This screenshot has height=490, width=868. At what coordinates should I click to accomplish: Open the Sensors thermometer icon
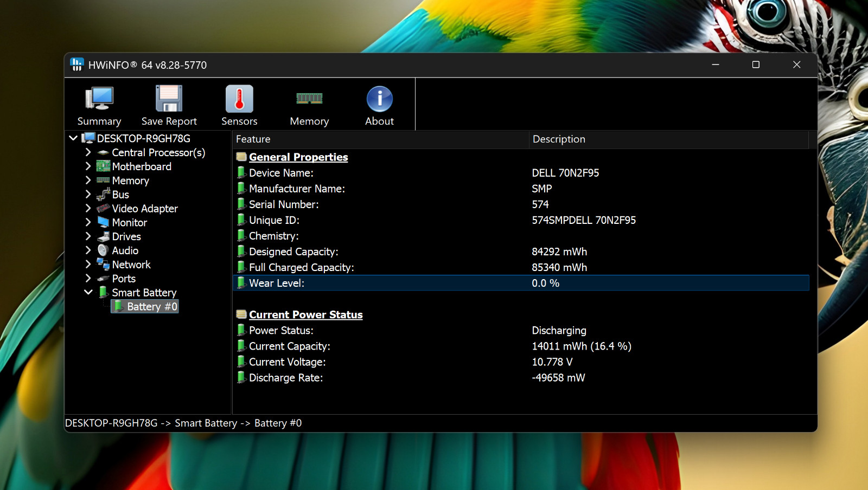[x=239, y=99]
